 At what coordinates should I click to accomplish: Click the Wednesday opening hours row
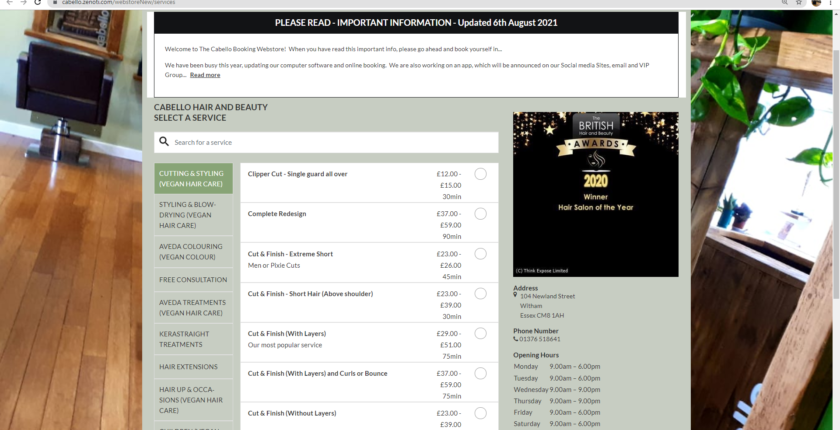tap(557, 389)
